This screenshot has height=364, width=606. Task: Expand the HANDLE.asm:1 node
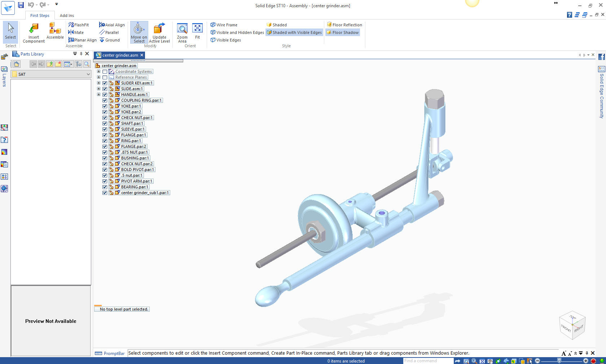(x=98, y=95)
